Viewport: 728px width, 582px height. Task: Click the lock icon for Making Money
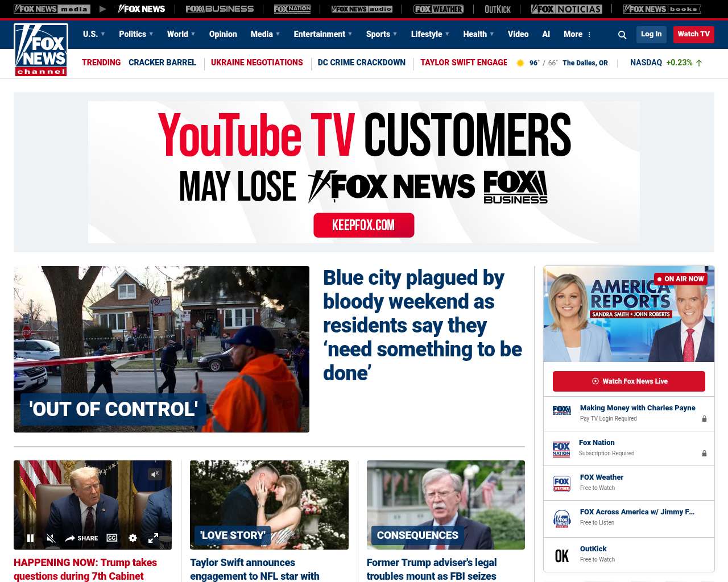tap(704, 419)
